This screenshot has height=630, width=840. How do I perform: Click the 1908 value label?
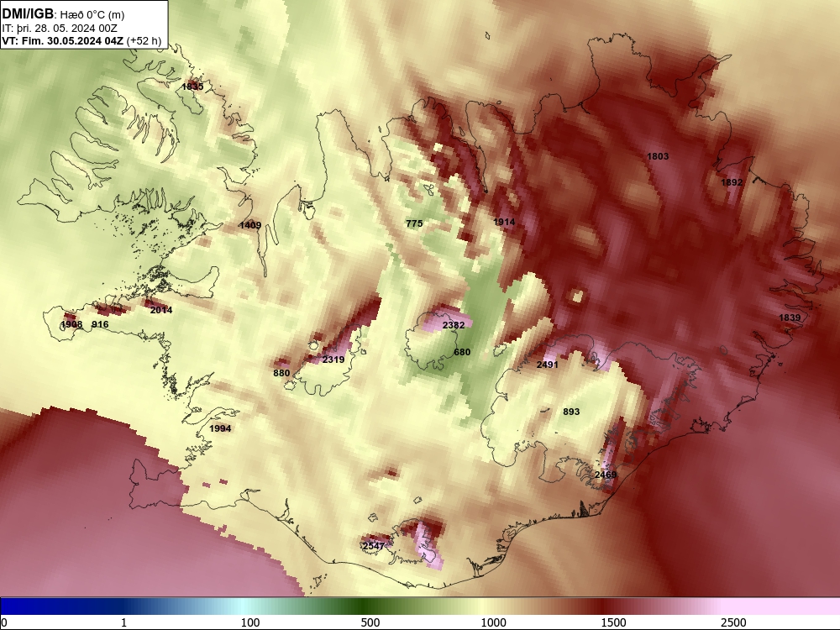point(71,324)
